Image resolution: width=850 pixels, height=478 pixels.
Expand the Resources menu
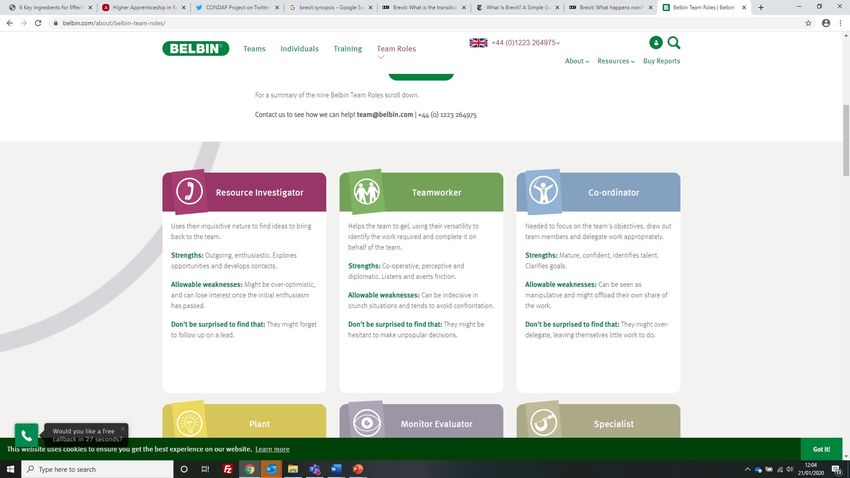616,61
